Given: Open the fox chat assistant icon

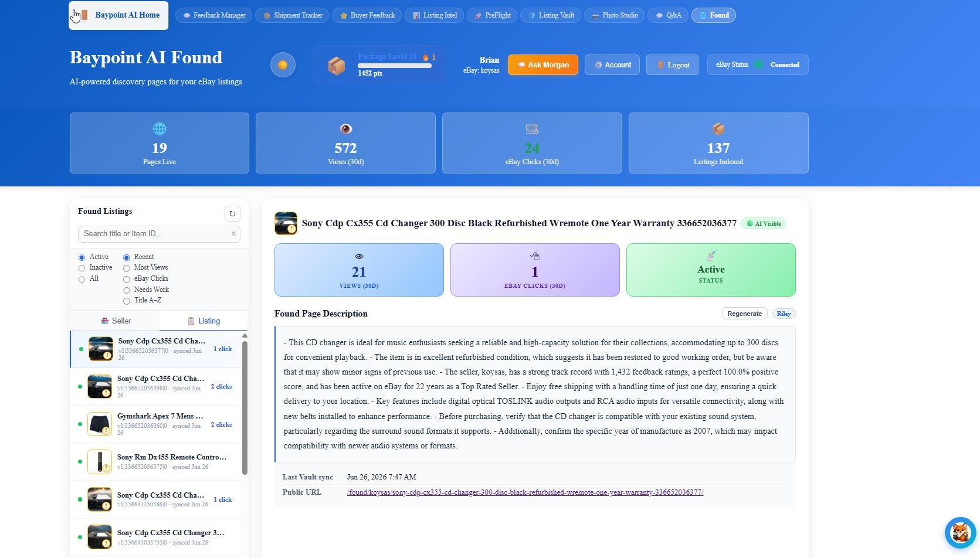Looking at the screenshot, I should [x=960, y=532].
